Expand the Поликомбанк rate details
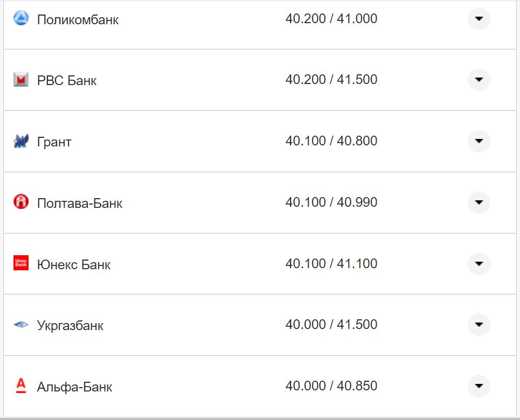The image size is (520, 420). tap(479, 19)
